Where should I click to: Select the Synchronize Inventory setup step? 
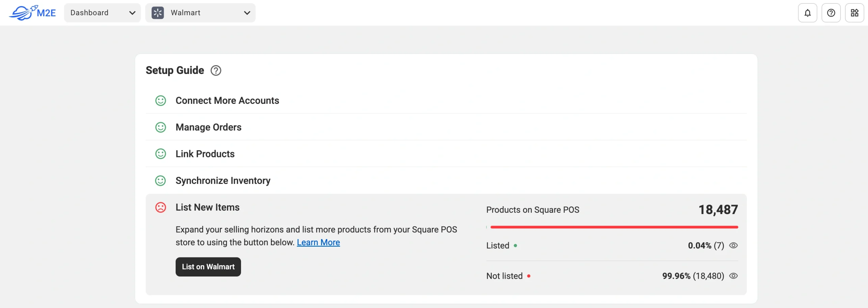click(223, 180)
